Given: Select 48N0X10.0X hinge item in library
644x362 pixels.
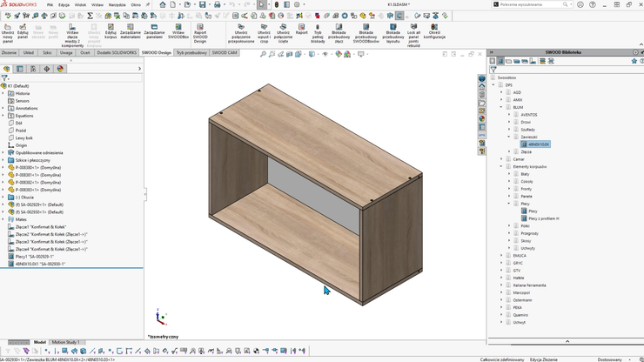Looking at the screenshot, I should (x=538, y=144).
